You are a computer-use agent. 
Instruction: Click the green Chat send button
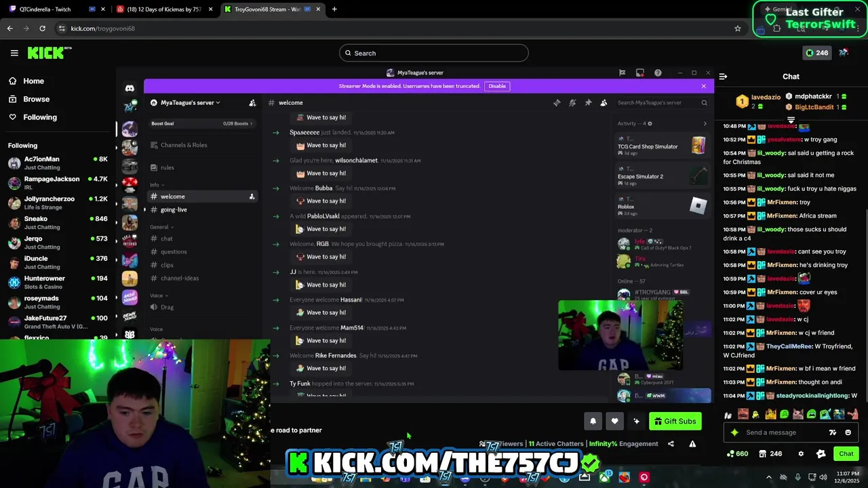pos(846,454)
